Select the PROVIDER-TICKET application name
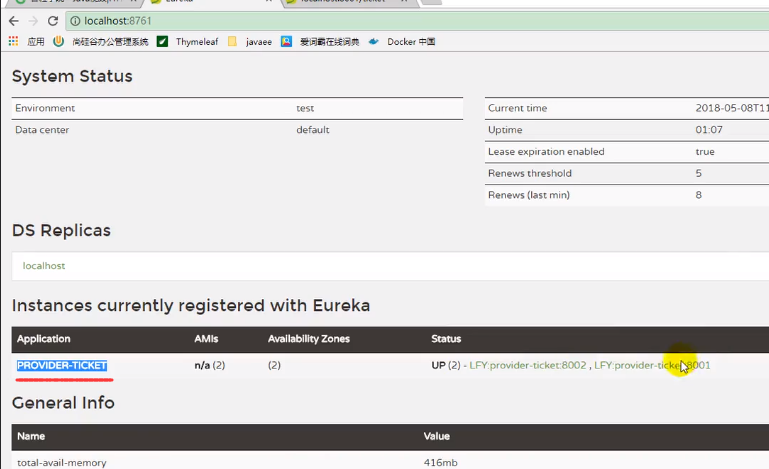The height and width of the screenshot is (469, 769). (62, 365)
